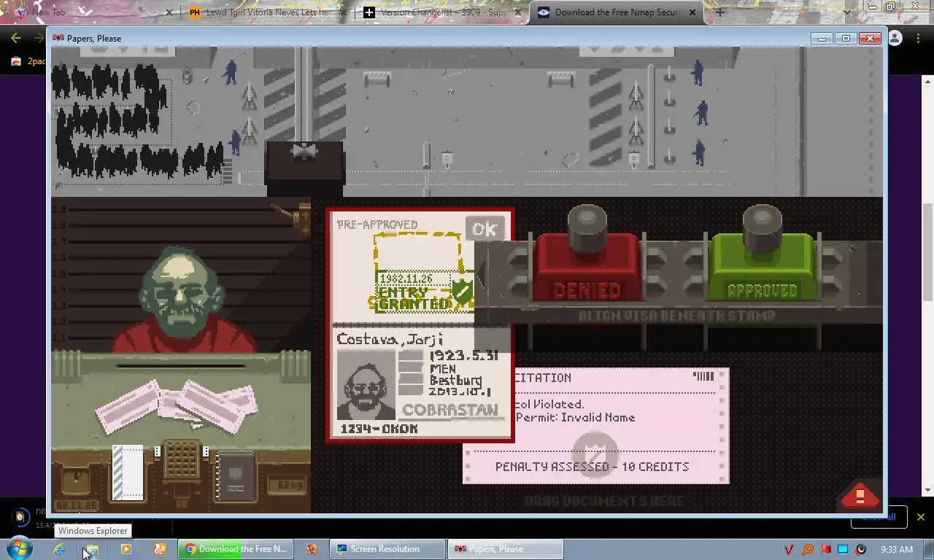Open the white bulletin on the desk
The height and width of the screenshot is (560, 934).
pyautogui.click(x=129, y=472)
